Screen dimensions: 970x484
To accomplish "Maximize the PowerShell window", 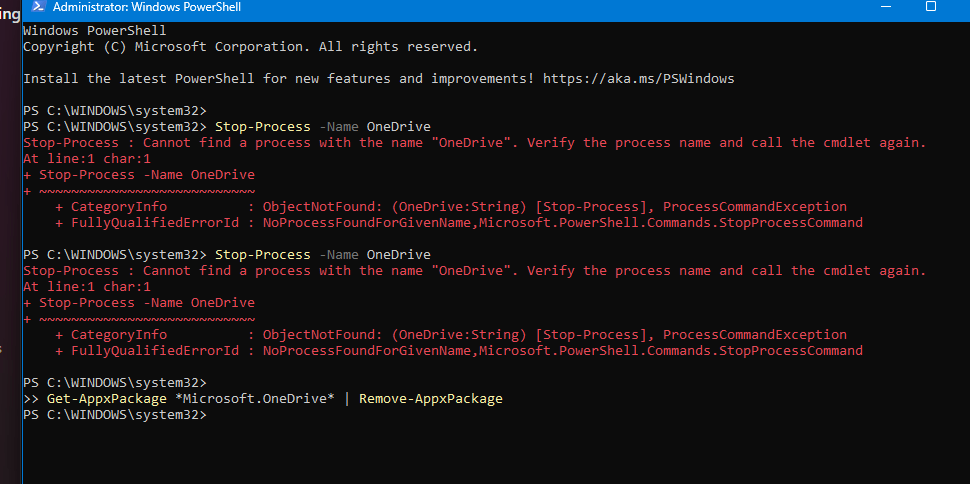I will 930,6.
